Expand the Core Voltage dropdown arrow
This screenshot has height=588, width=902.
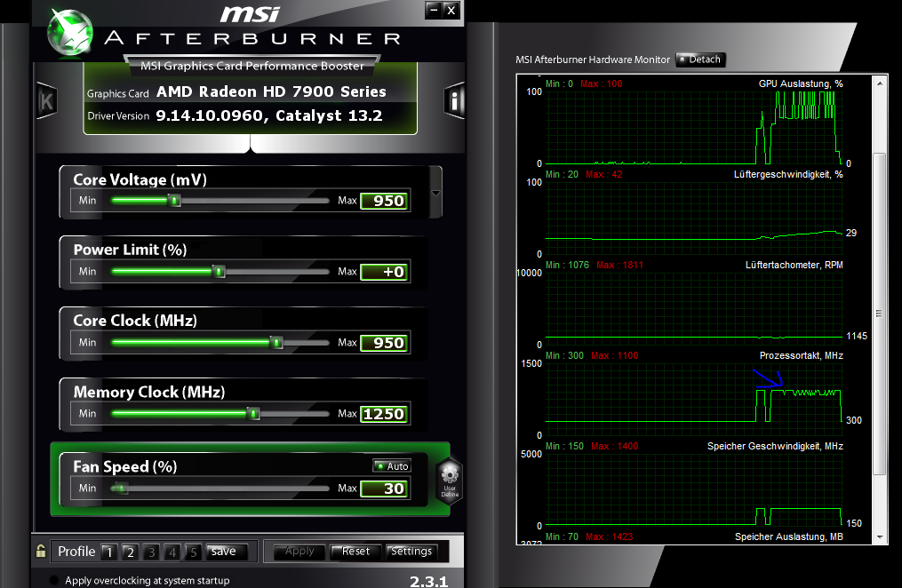tap(435, 193)
